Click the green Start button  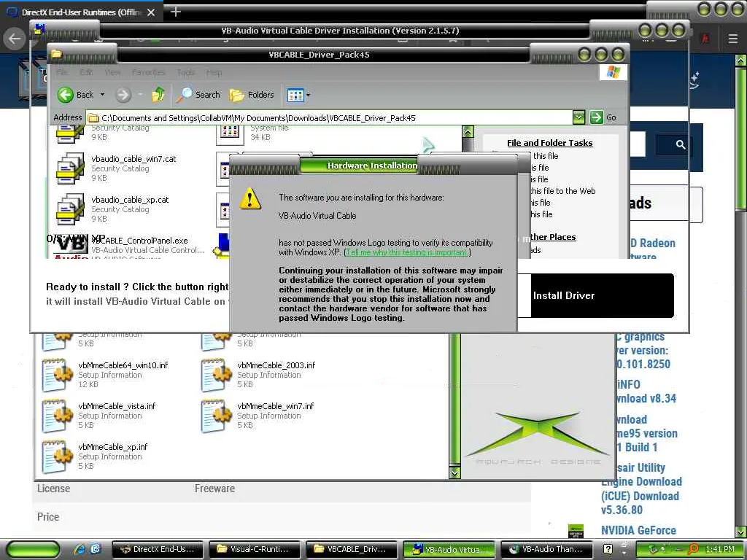coord(33,549)
